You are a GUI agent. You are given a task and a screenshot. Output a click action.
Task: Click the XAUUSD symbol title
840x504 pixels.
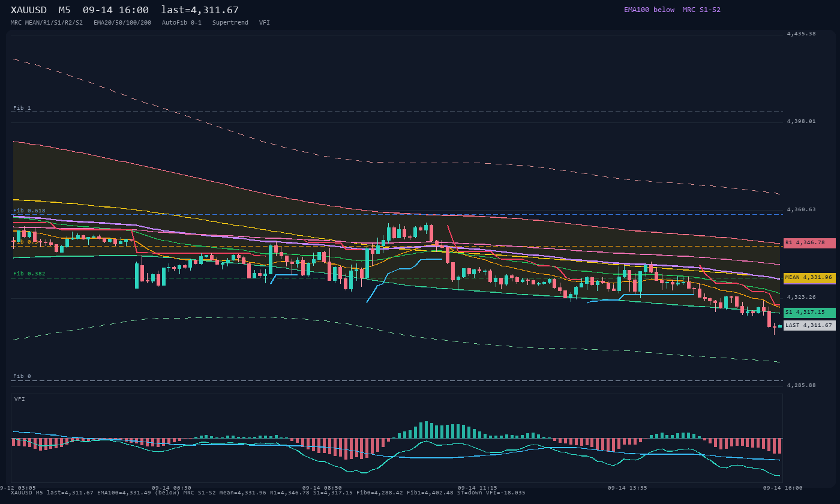coord(29,10)
